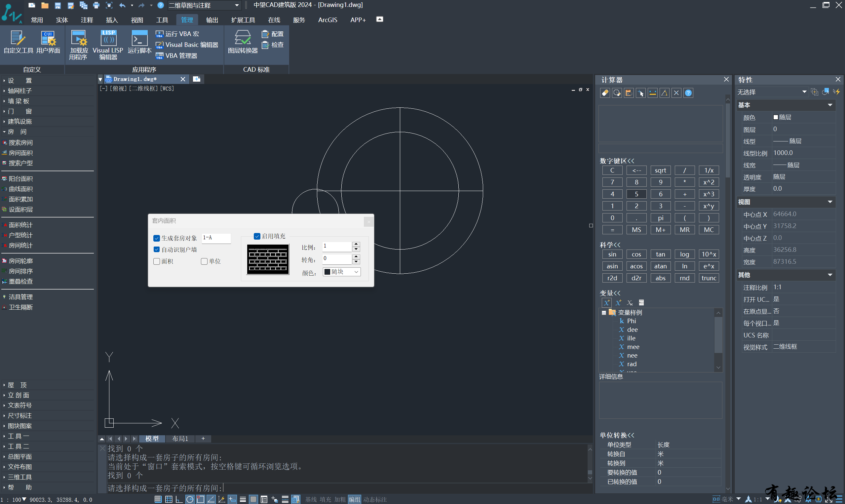Expand 轴网柱子 in the left menu
This screenshot has height=504, width=845.
20,91
